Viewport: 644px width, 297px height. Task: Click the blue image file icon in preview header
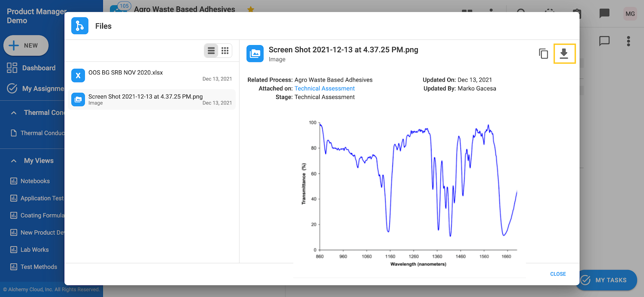(x=255, y=53)
